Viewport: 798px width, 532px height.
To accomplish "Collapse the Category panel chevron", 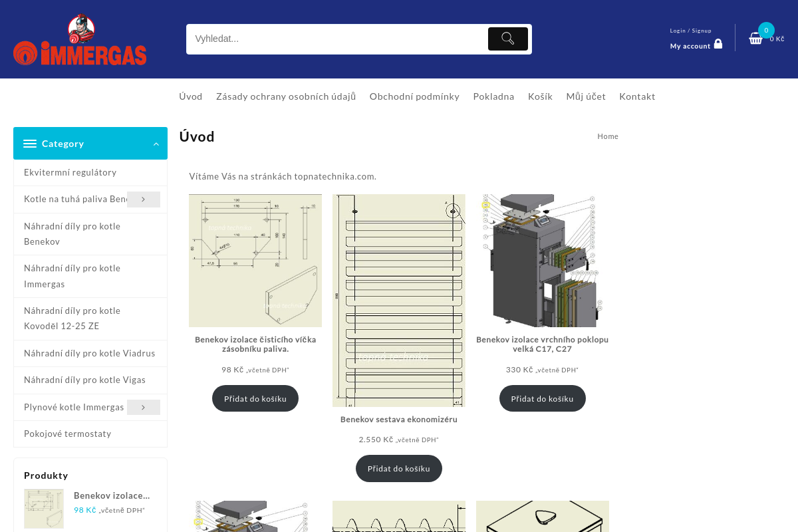I will point(156,144).
